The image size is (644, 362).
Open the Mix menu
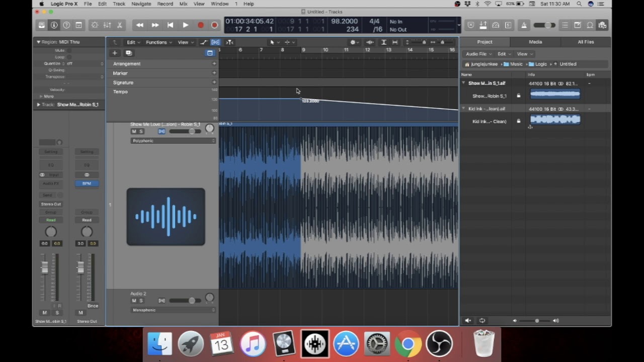pyautogui.click(x=183, y=4)
